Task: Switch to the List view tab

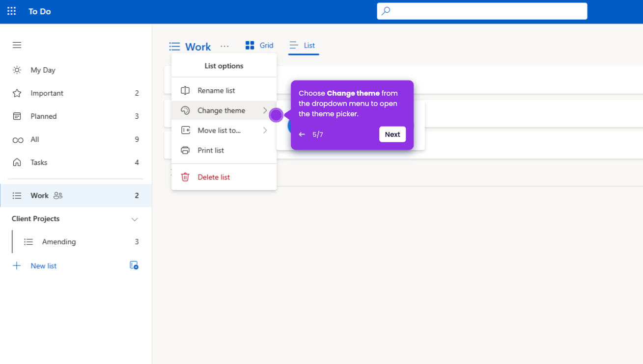Action: 303,46
